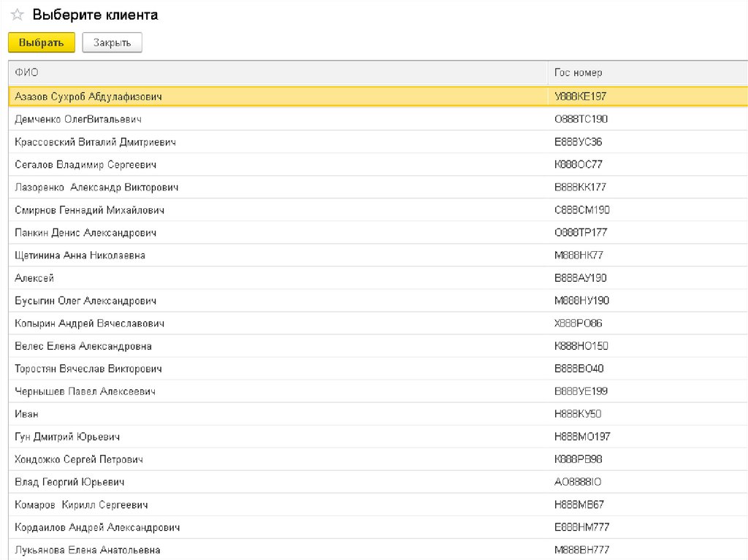
Task: Pick client Панкин Денис Александрович
Action: tap(85, 232)
